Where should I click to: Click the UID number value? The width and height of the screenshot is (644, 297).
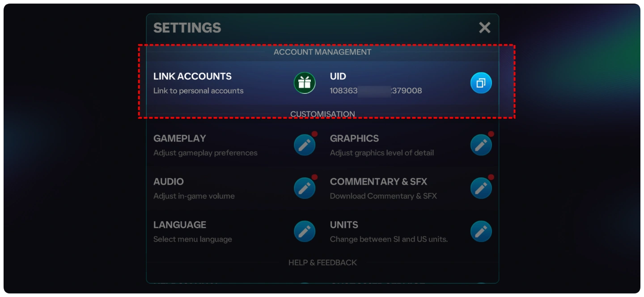coord(376,91)
